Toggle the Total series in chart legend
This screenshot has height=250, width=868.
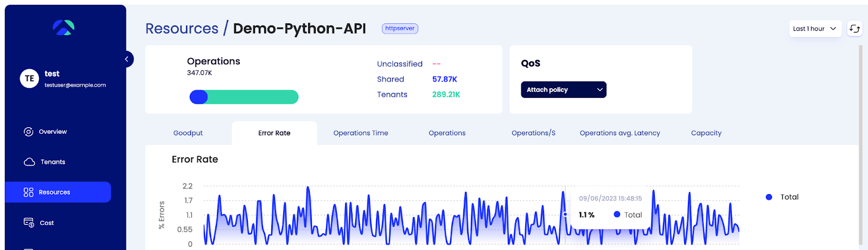coord(782,197)
